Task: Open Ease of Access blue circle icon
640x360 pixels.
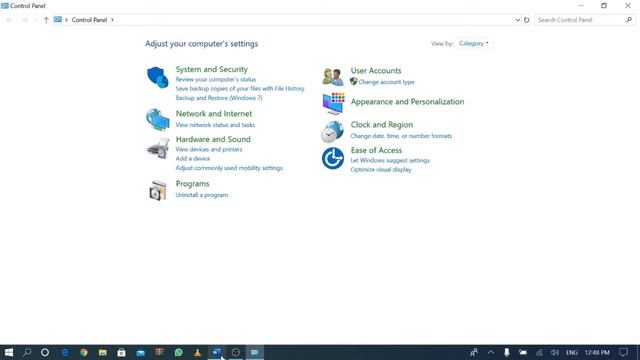Action: pyautogui.click(x=333, y=158)
